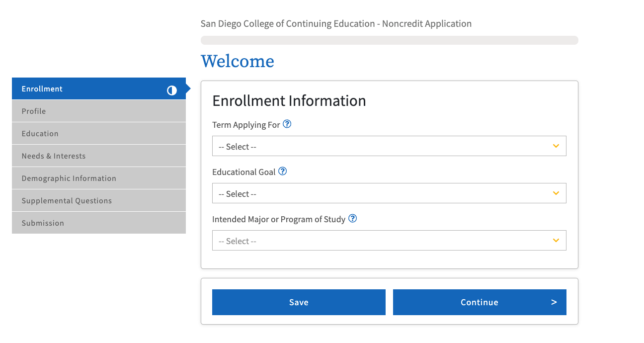The height and width of the screenshot is (343, 644).
Task: Click the Educational Goal help icon
Action: point(282,171)
